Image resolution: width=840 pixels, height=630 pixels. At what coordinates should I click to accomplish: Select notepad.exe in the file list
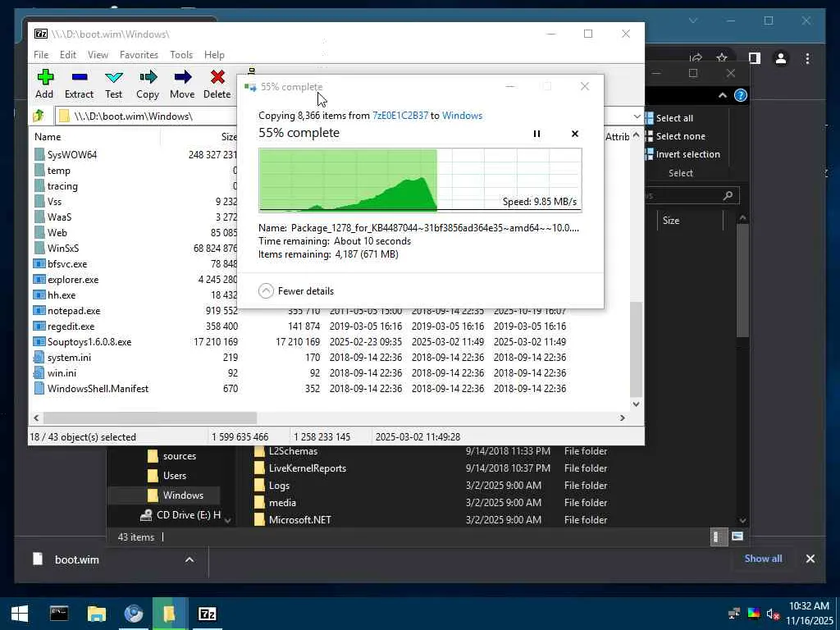(73, 310)
